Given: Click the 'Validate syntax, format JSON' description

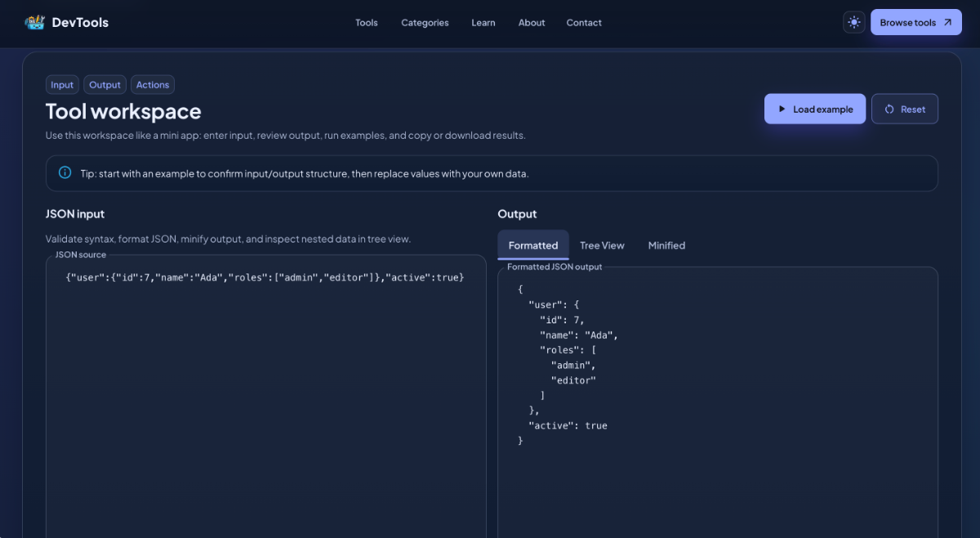Looking at the screenshot, I should [228, 239].
